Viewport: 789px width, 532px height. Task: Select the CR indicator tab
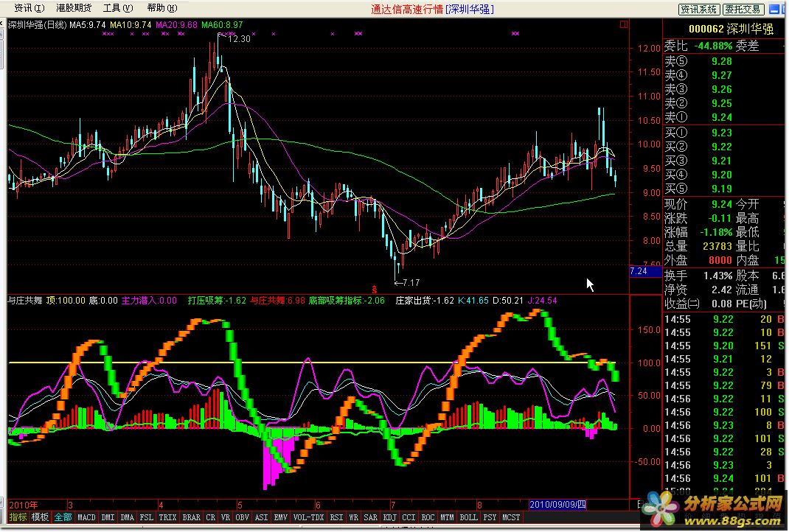[x=210, y=517]
